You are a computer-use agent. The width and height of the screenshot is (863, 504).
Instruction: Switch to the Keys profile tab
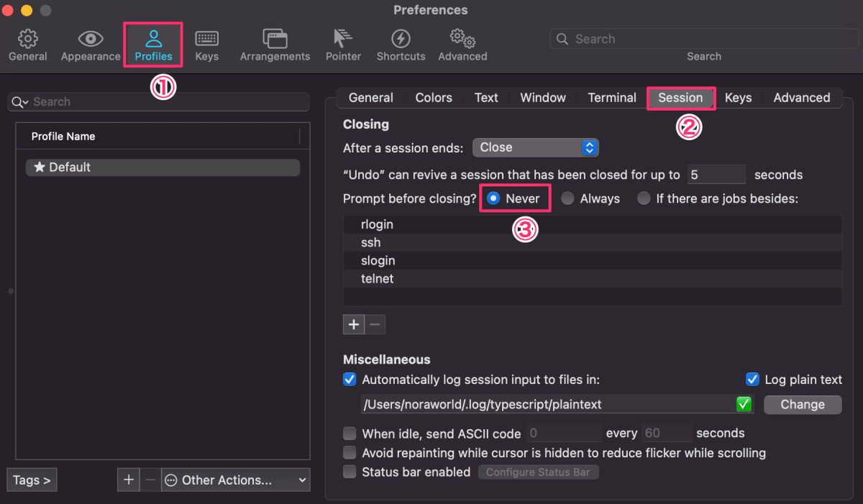(x=738, y=98)
